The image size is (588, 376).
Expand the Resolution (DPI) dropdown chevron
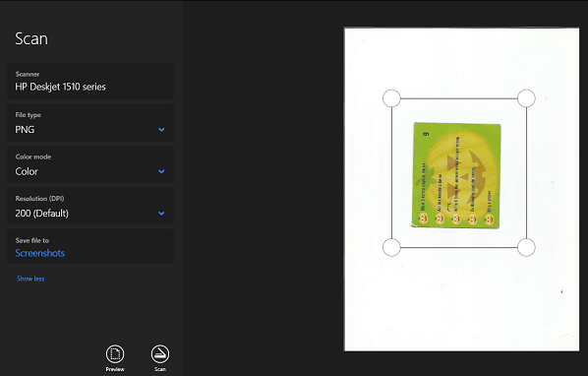tap(161, 214)
